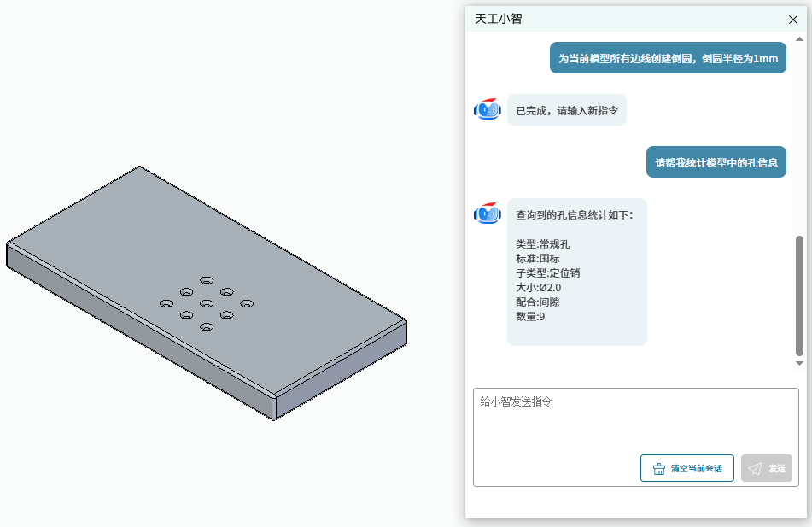Screen dimensions: 812x527
Task: Click the 发送 send button
Action: click(767, 468)
